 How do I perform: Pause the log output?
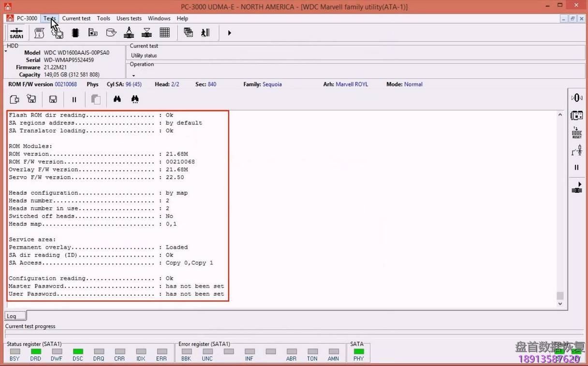(x=74, y=99)
